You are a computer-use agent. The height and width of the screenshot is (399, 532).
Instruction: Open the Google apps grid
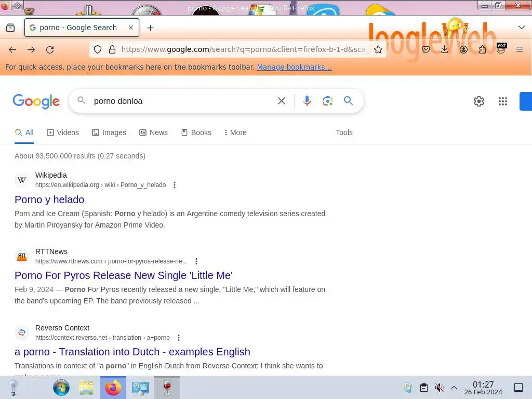(x=503, y=101)
